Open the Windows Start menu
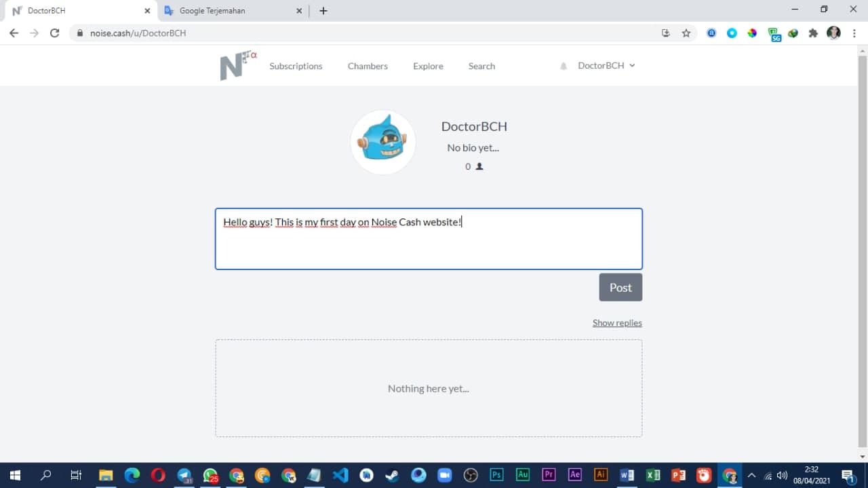Image resolution: width=868 pixels, height=488 pixels. click(14, 475)
